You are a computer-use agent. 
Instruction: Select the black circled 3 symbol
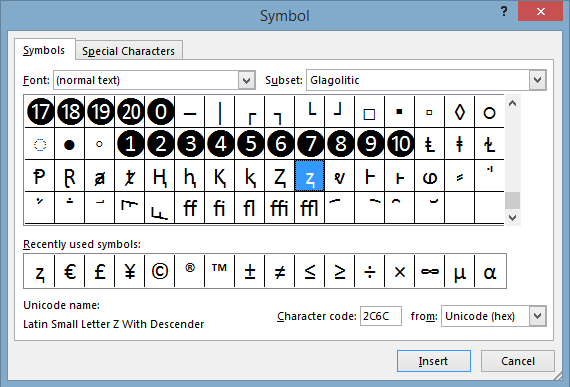click(x=190, y=144)
